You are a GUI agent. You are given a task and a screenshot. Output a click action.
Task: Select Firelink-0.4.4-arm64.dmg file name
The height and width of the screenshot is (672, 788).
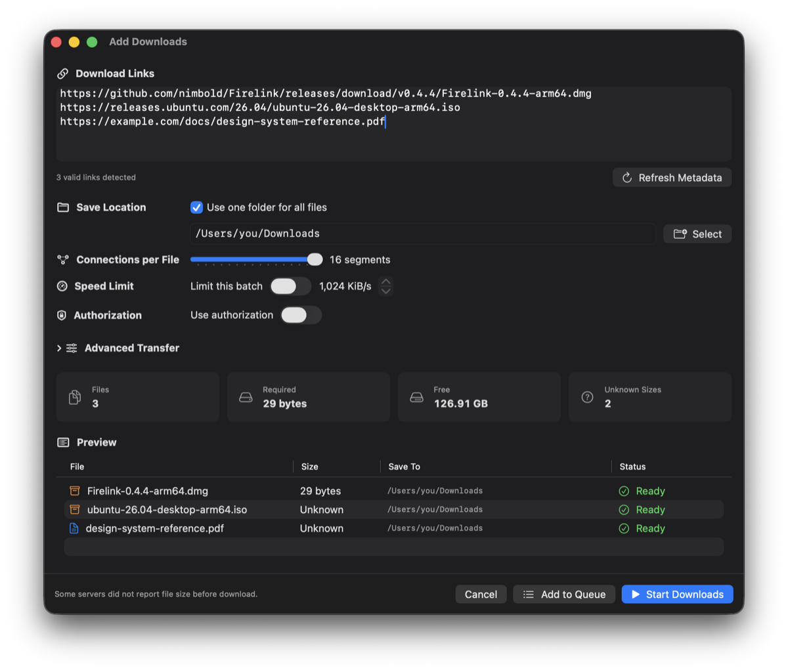pos(148,491)
